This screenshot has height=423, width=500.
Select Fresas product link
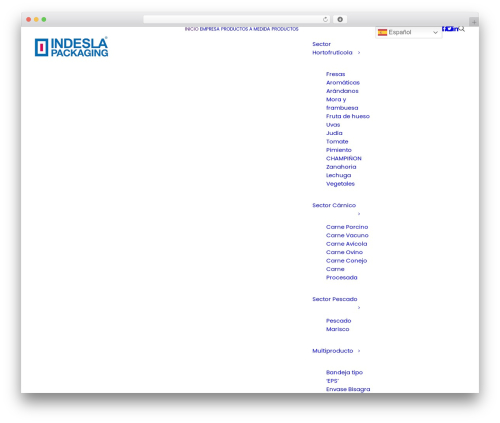(x=335, y=74)
